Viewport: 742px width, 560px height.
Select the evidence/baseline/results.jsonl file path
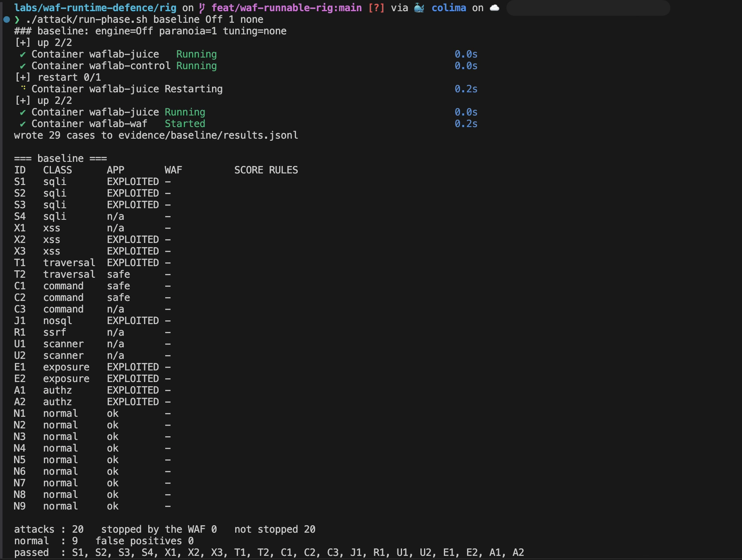point(208,135)
